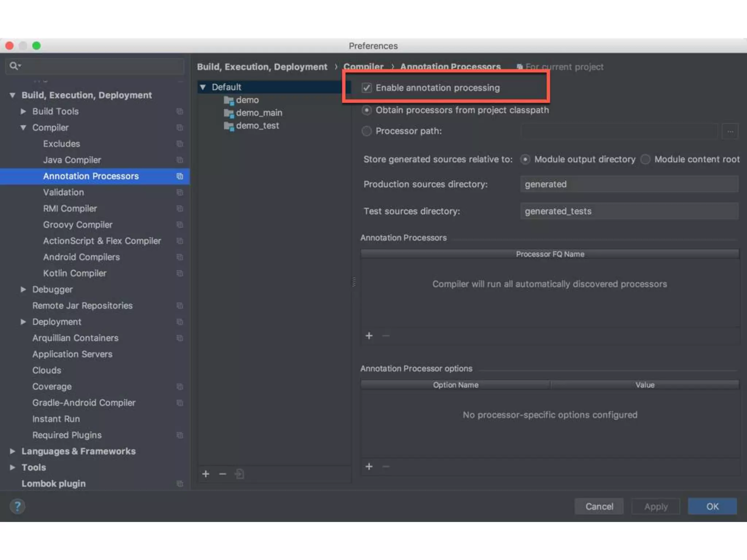Add annotation processor FQ name with plus
This screenshot has height=560, width=747.
tap(369, 335)
